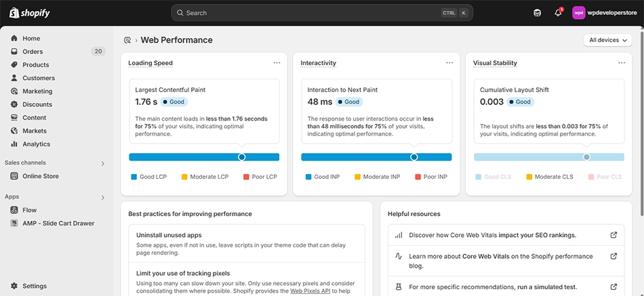Click the Home sidebar icon

point(14,38)
